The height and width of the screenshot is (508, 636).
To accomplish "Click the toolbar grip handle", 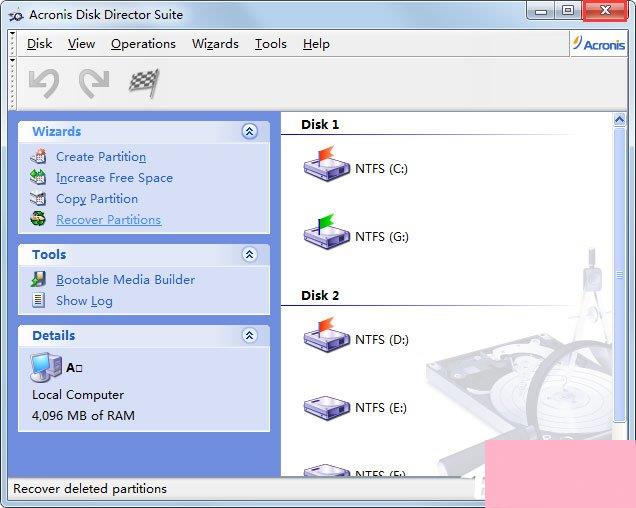I will coord(13,84).
